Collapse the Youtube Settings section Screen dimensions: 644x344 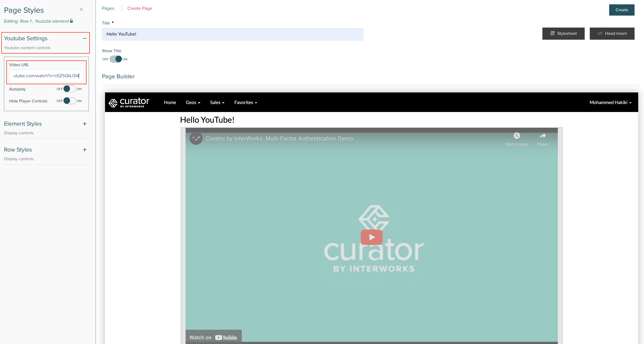85,38
